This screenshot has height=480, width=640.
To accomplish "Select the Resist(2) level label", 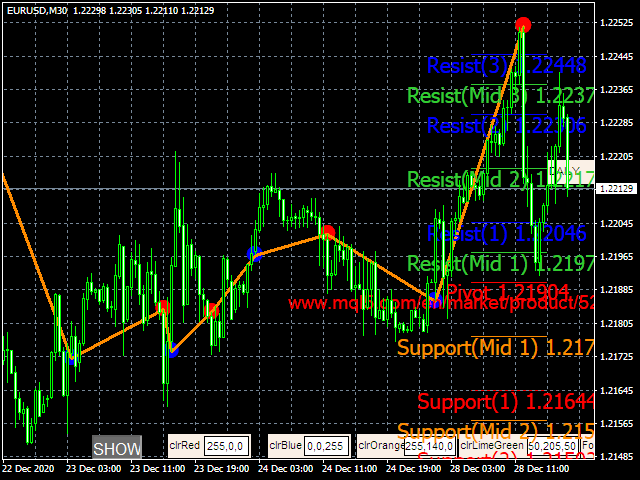I will point(507,126).
